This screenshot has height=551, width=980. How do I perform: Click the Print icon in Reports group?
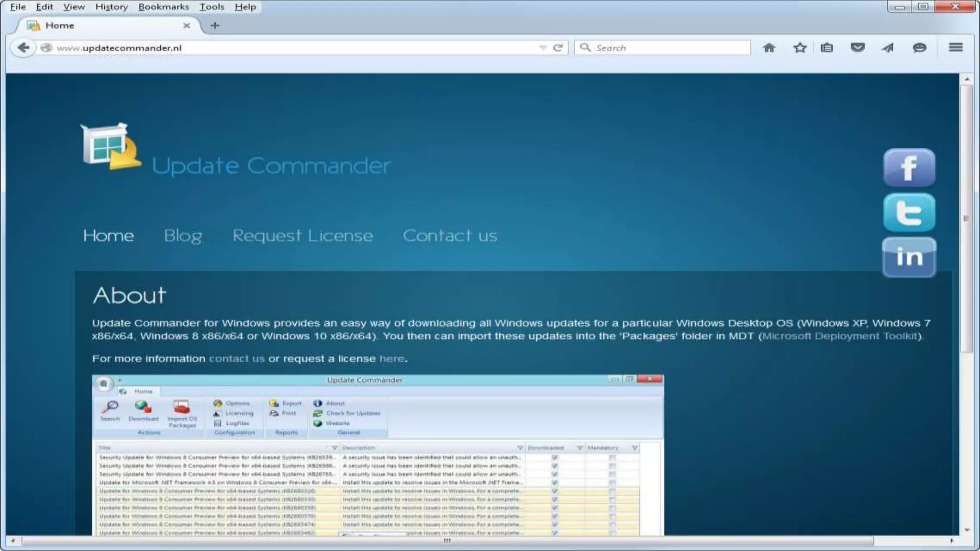tap(274, 413)
